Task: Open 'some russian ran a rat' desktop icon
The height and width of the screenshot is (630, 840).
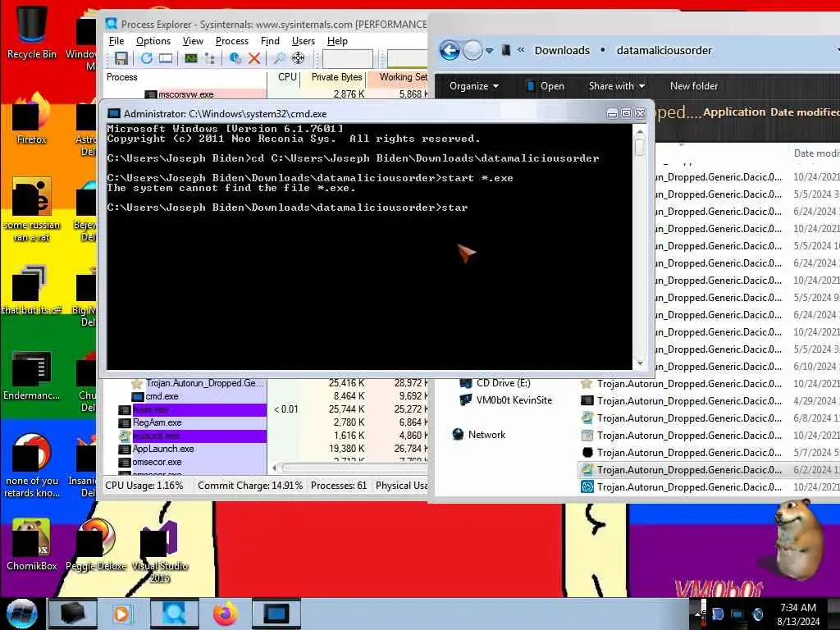Action: 32,209
